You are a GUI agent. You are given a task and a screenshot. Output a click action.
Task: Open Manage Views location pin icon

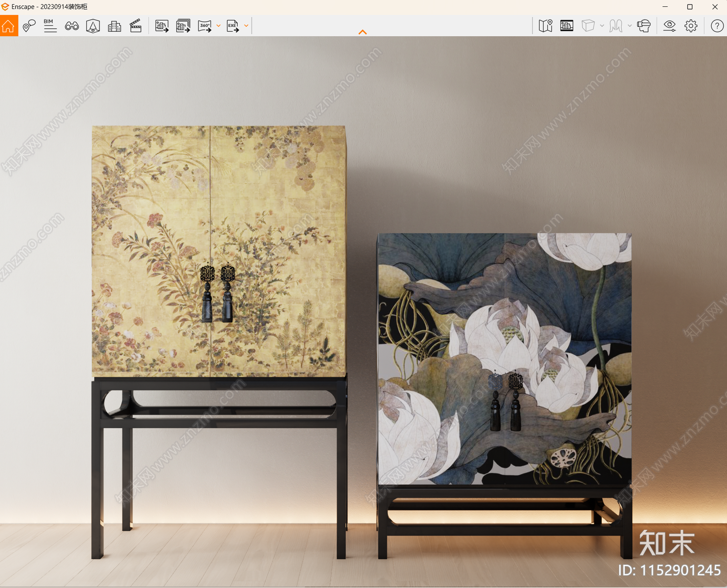pyautogui.click(x=29, y=26)
